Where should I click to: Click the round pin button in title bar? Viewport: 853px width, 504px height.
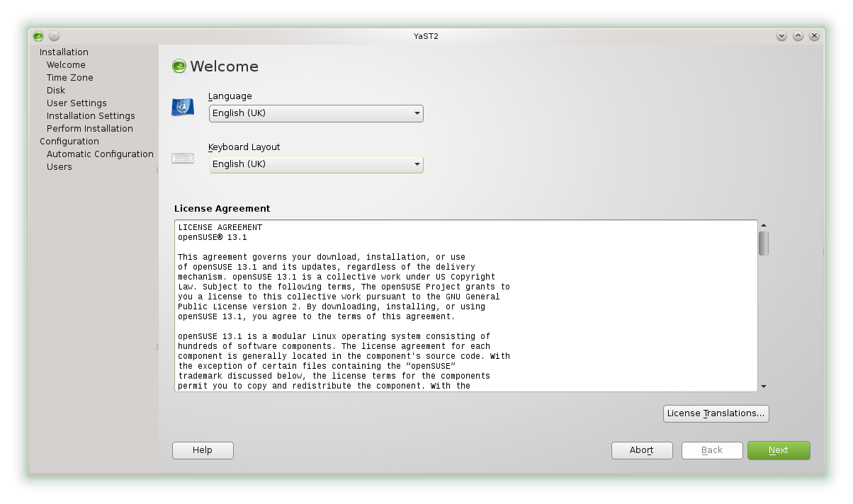tap(55, 36)
